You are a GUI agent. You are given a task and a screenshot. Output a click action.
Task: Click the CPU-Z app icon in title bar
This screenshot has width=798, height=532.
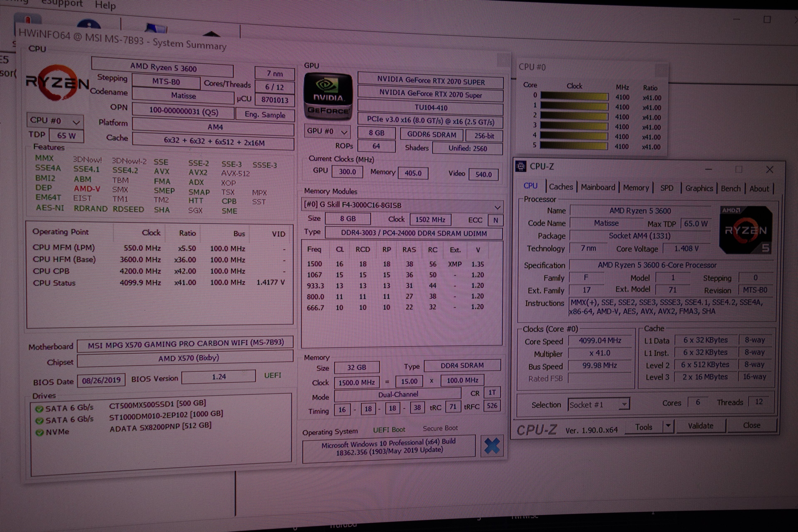521,166
